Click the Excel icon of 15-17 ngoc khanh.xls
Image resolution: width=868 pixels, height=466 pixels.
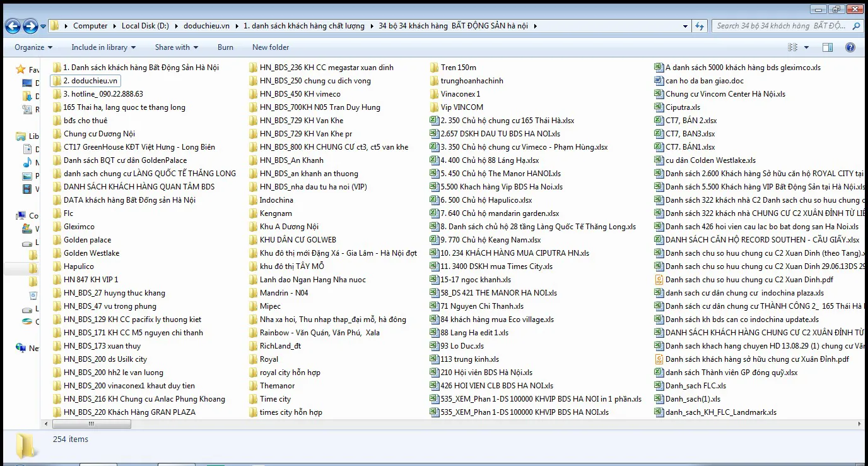click(x=434, y=280)
